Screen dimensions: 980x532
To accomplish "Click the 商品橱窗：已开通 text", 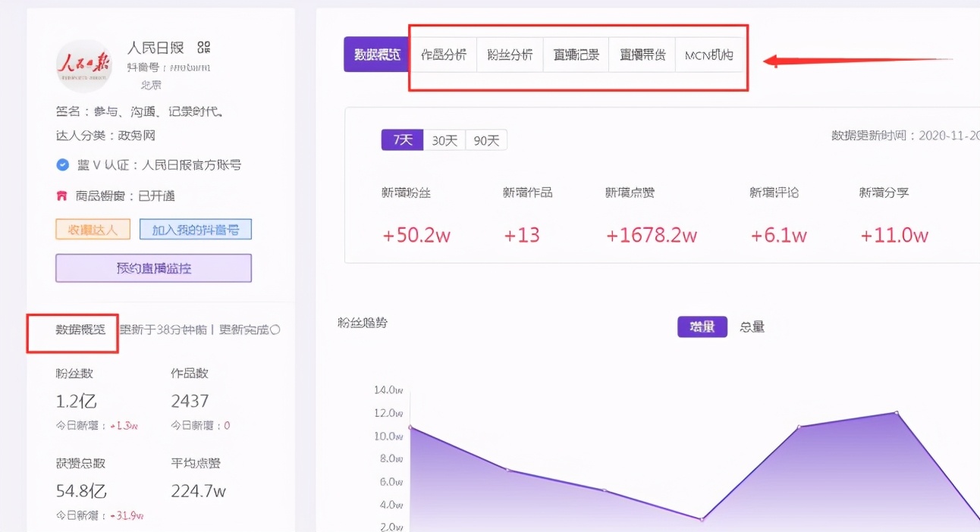I will (125, 196).
